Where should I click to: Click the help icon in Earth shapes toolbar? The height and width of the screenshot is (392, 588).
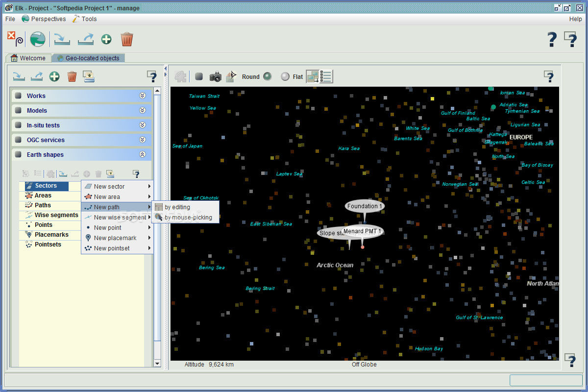pyautogui.click(x=136, y=174)
